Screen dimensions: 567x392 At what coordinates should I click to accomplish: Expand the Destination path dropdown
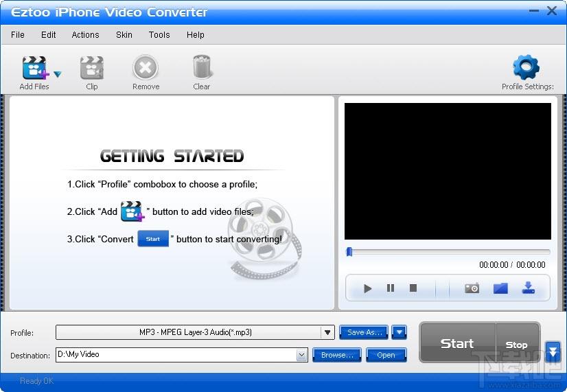click(301, 355)
